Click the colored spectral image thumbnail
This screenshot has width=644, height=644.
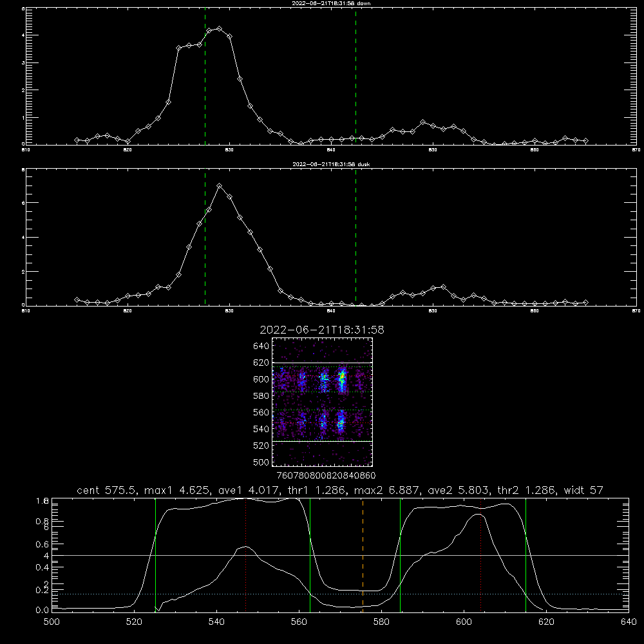(x=323, y=402)
